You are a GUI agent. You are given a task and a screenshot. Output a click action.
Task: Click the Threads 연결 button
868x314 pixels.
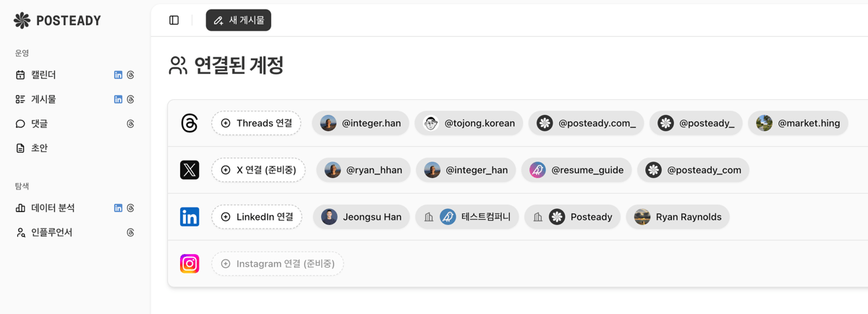[256, 123]
